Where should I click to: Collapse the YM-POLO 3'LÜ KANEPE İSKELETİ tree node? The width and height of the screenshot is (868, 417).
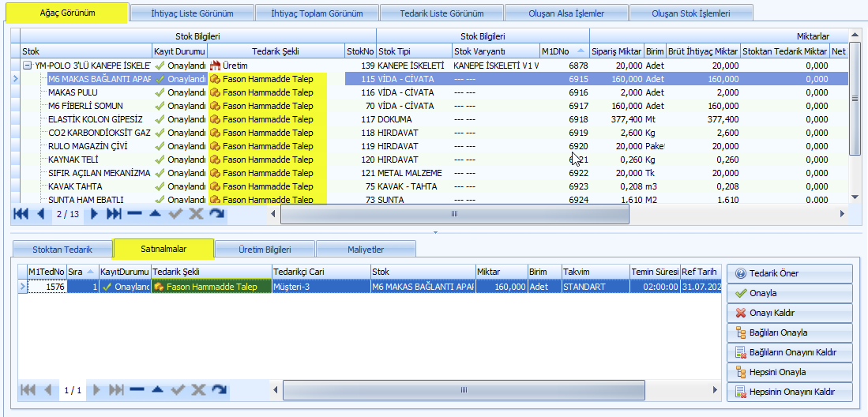28,66
